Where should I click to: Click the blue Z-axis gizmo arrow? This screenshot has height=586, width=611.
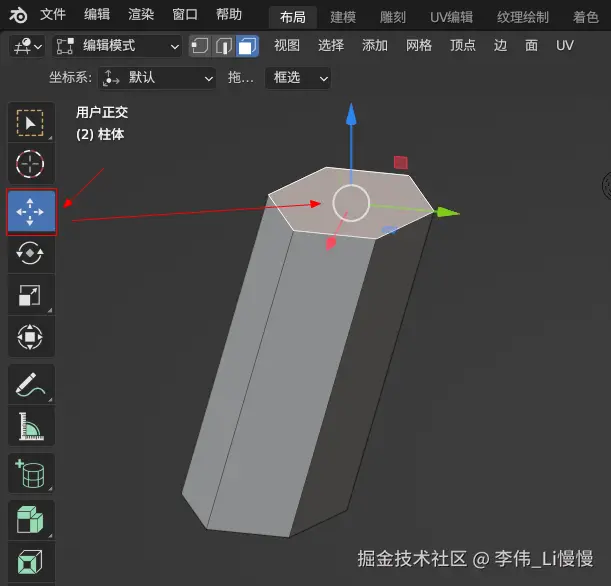tap(351, 115)
